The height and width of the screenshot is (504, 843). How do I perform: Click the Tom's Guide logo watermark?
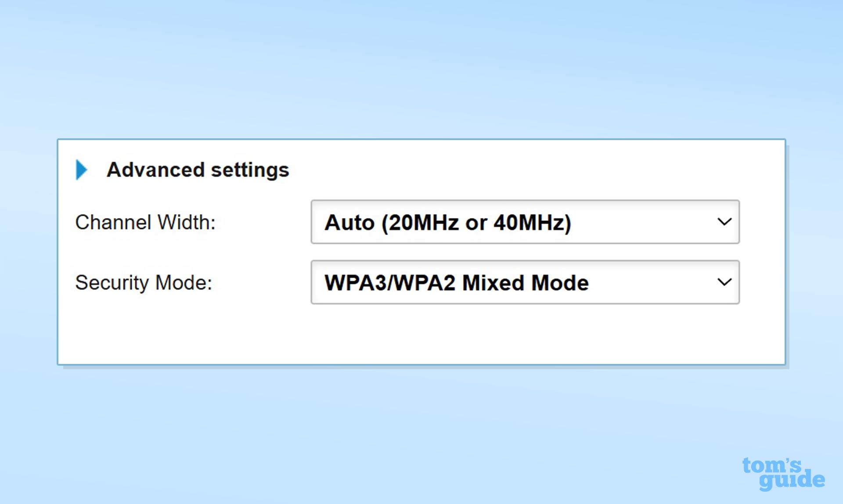(783, 474)
